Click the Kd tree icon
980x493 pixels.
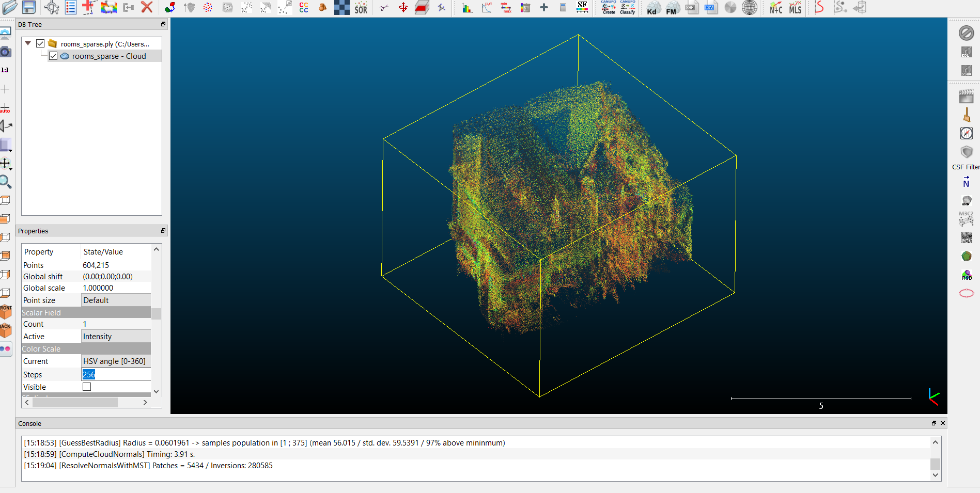tap(653, 7)
